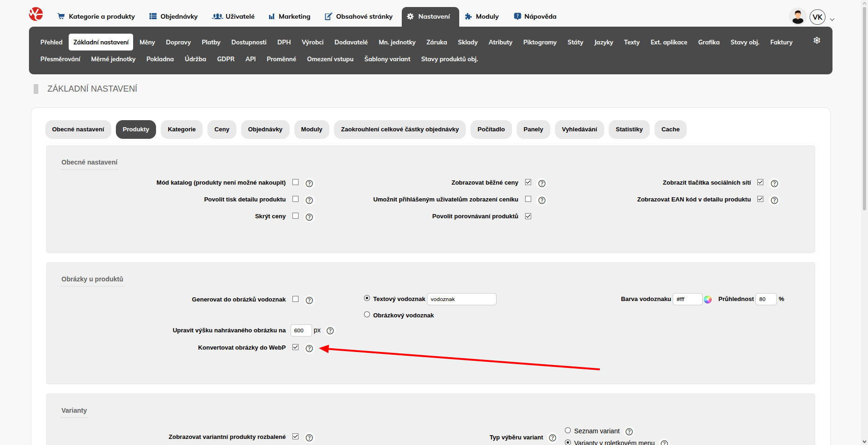Image resolution: width=868 pixels, height=445 pixels.
Task: Enable Umožnit přihlášeným uživatelům zobrazení ceníku
Action: click(x=528, y=199)
